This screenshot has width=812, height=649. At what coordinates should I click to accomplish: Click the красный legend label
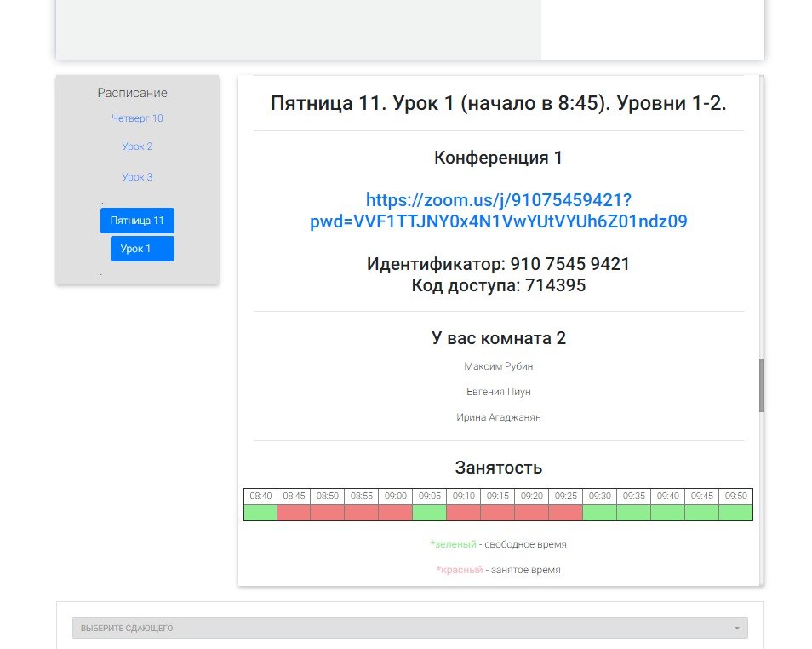click(x=460, y=570)
